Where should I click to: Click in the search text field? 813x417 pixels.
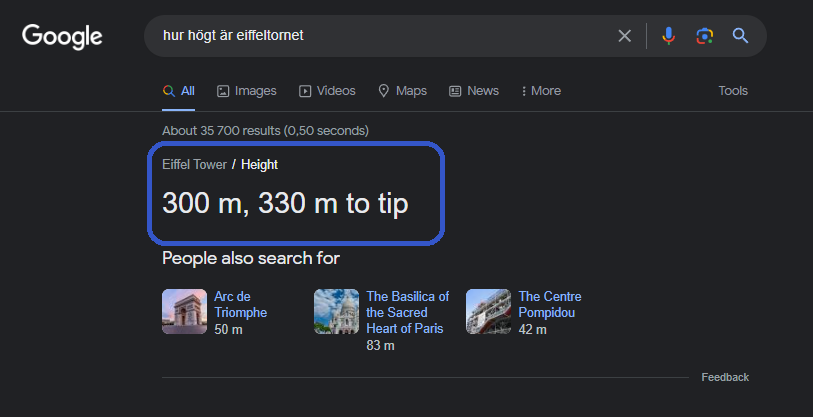380,36
